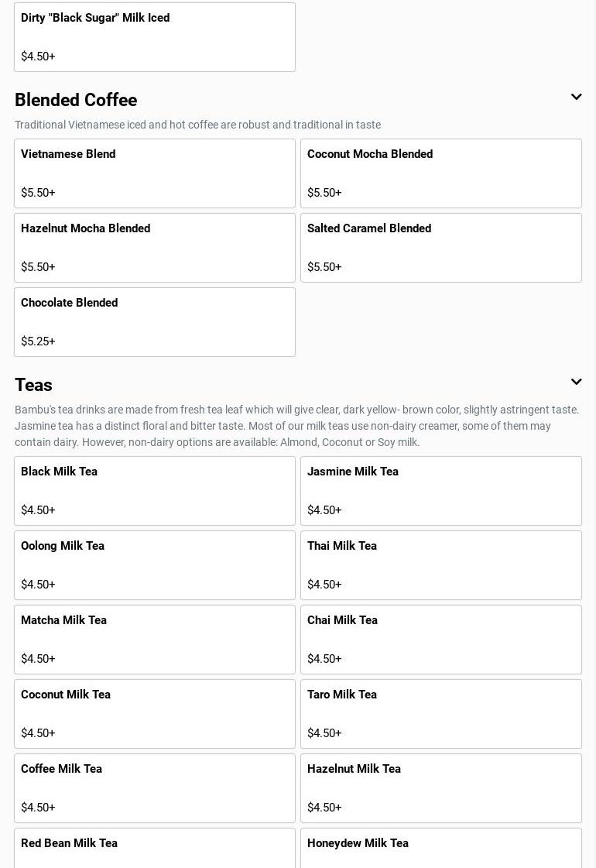Collapse the Teas section chevron
596x868 pixels.
click(x=576, y=383)
